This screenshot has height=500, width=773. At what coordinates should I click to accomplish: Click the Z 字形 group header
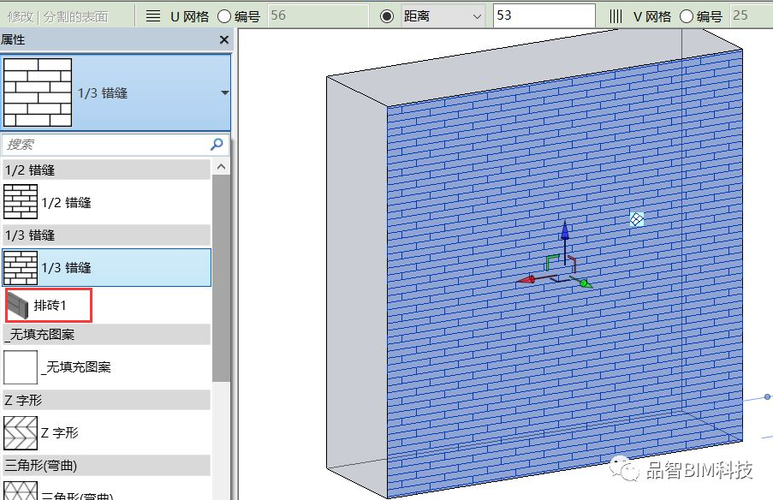(106, 400)
